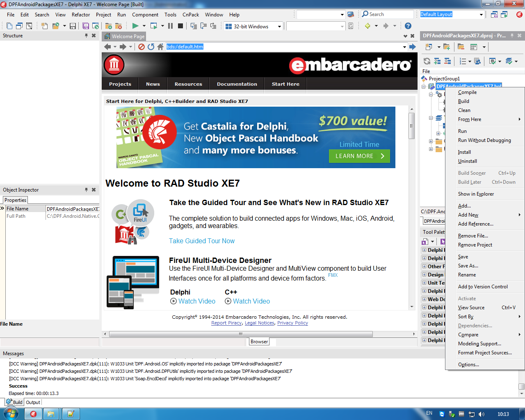Click Save current desktop layout icon
Viewport: 525px width, 420px height.
tap(494, 14)
